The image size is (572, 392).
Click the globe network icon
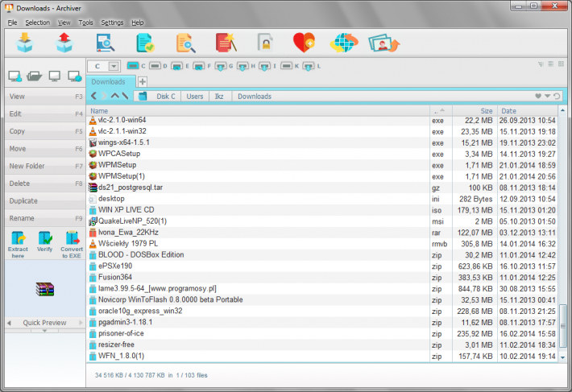click(x=344, y=43)
